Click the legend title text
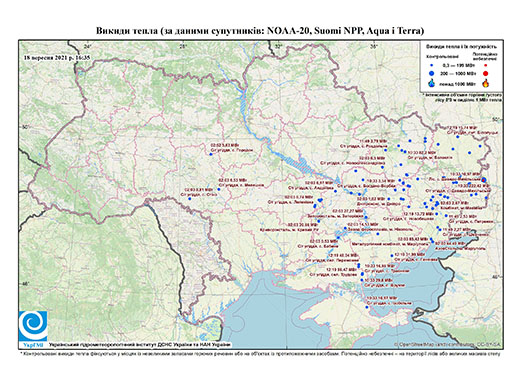The height and width of the screenshot is (368, 520). pos(461,46)
